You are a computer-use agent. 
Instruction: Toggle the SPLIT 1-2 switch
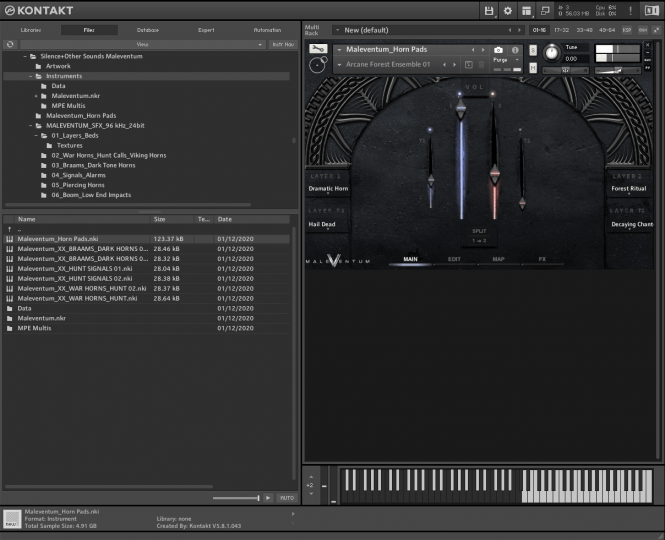(x=479, y=236)
